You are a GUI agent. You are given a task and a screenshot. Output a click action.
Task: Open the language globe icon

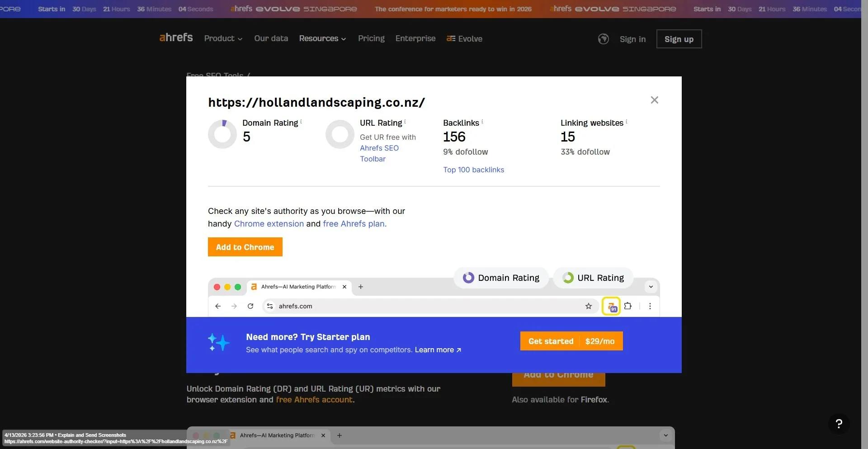click(603, 39)
